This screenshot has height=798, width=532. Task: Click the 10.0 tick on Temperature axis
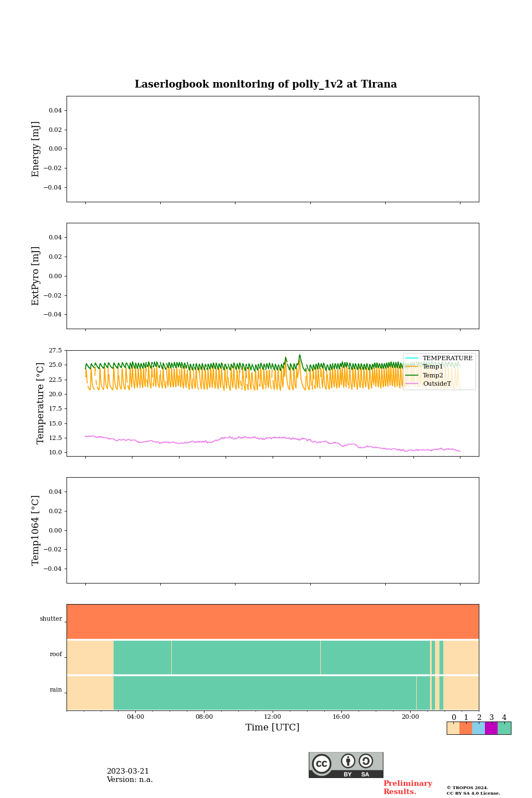55,452
